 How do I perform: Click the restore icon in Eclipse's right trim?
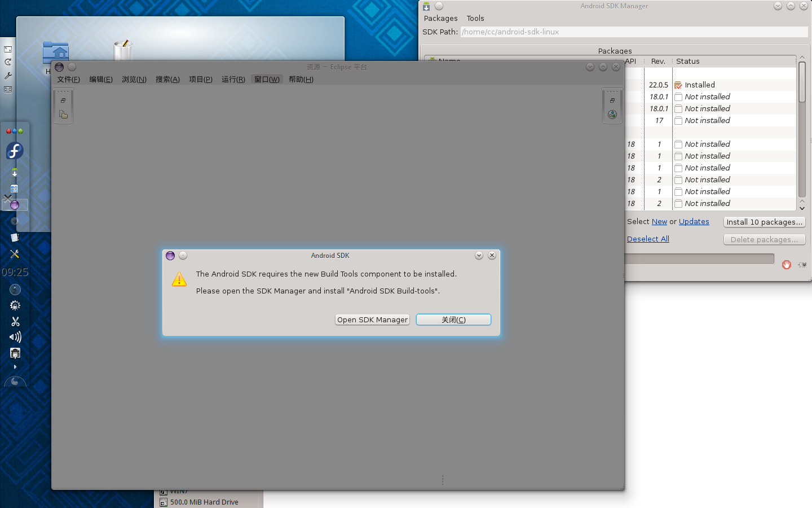click(x=612, y=100)
